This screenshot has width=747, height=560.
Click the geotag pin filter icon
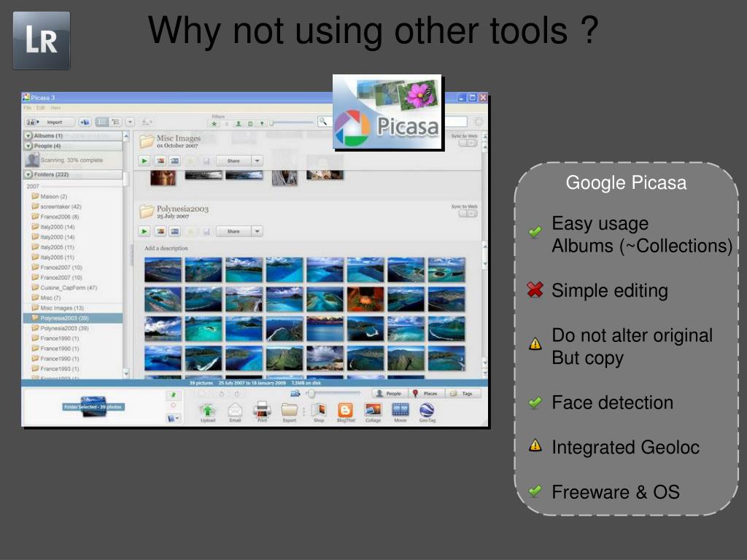click(x=262, y=124)
